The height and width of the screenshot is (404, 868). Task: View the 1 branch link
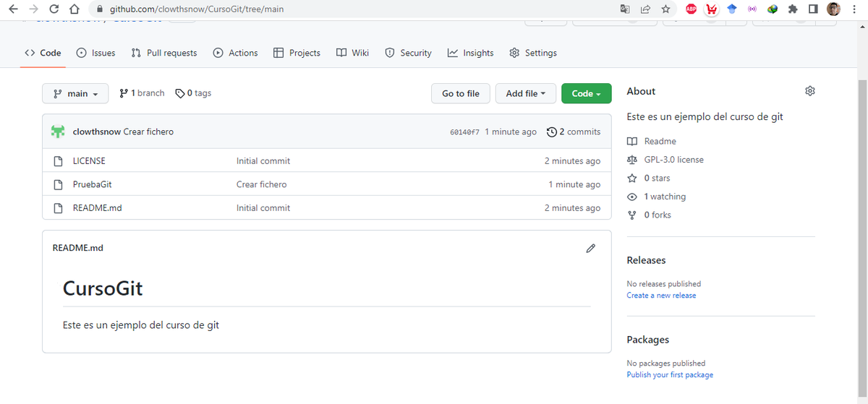point(142,93)
